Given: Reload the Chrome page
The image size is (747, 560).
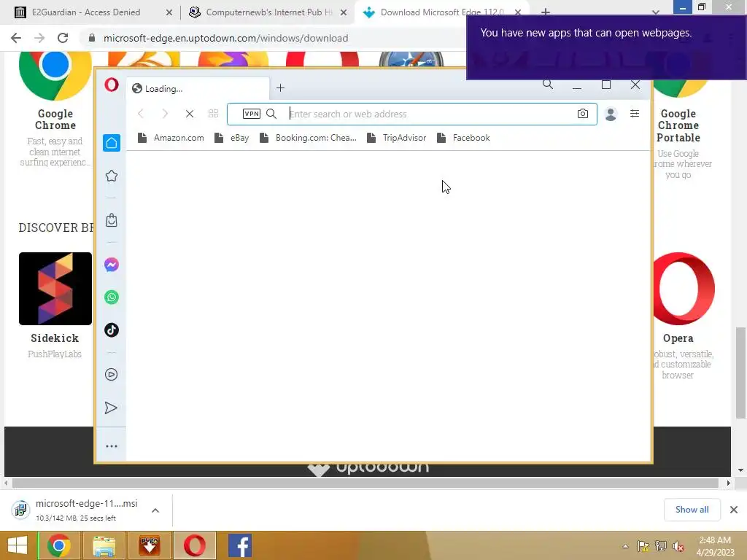Looking at the screenshot, I should click(63, 38).
